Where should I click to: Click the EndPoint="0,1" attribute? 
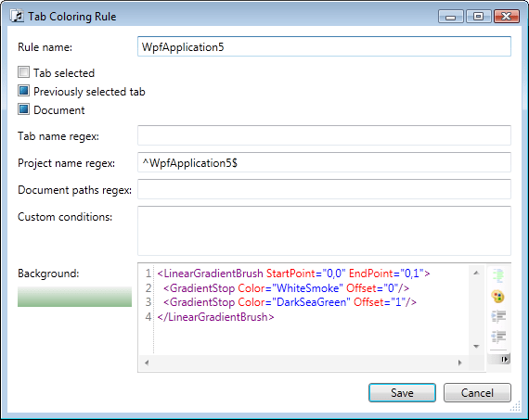pyautogui.click(x=386, y=274)
